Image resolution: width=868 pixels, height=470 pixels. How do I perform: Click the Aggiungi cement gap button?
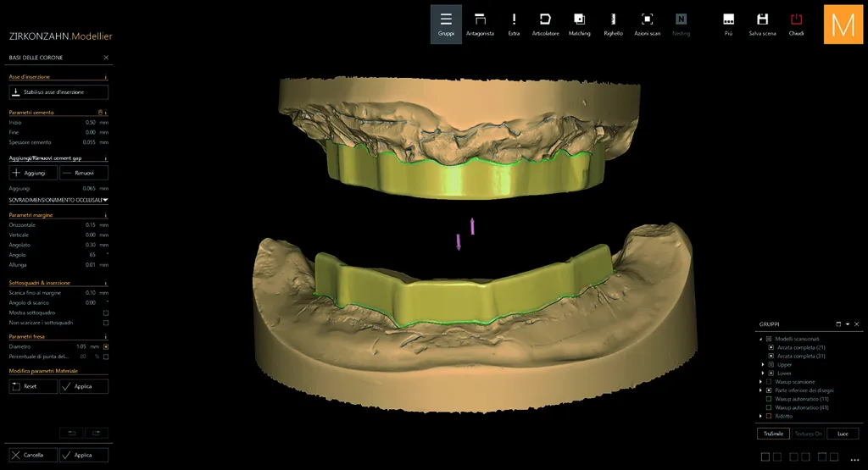33,173
